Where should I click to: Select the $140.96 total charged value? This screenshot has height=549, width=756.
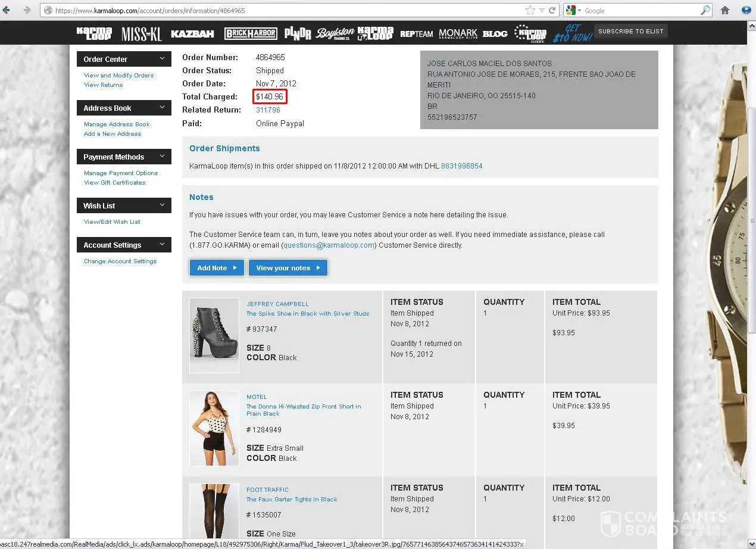(x=270, y=96)
